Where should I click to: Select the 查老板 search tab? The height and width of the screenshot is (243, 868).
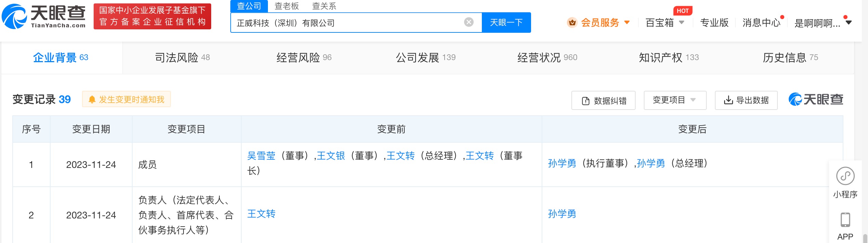point(287,6)
